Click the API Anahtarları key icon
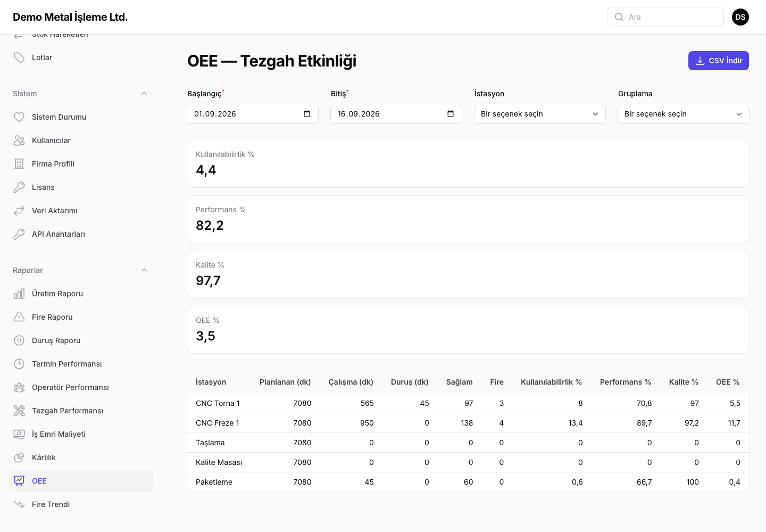This screenshot has width=766, height=532. (19, 234)
